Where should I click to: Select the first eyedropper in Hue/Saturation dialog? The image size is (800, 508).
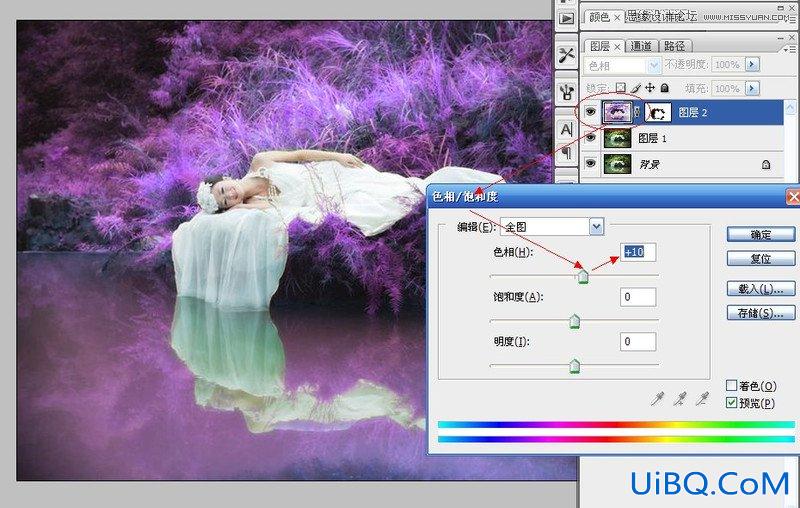pos(658,398)
